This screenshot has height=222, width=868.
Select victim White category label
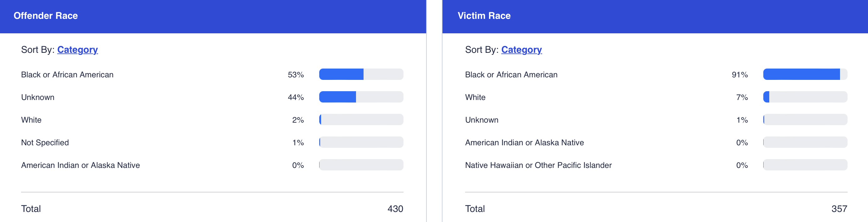pos(475,97)
